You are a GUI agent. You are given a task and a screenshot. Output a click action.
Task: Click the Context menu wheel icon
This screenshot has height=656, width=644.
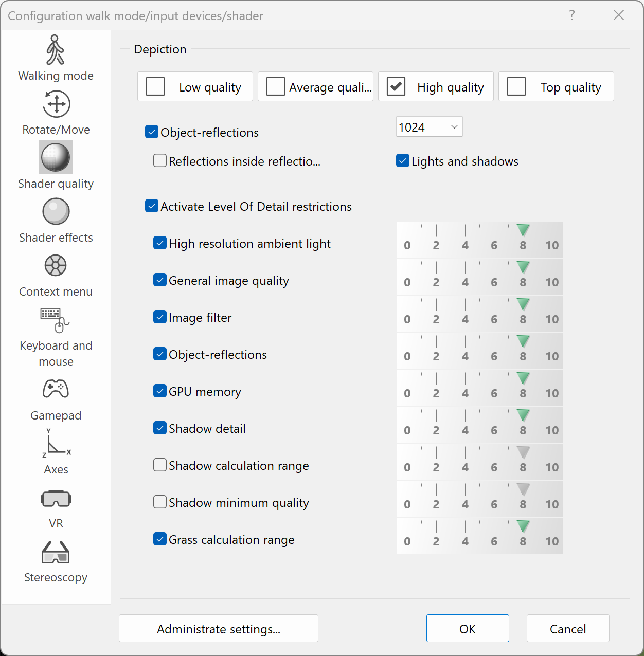click(56, 266)
